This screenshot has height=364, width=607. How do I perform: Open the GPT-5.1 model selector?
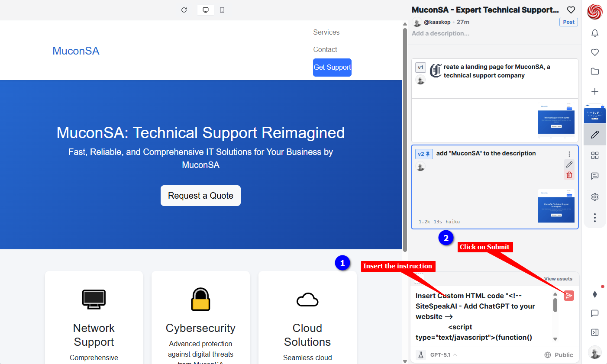point(443,355)
